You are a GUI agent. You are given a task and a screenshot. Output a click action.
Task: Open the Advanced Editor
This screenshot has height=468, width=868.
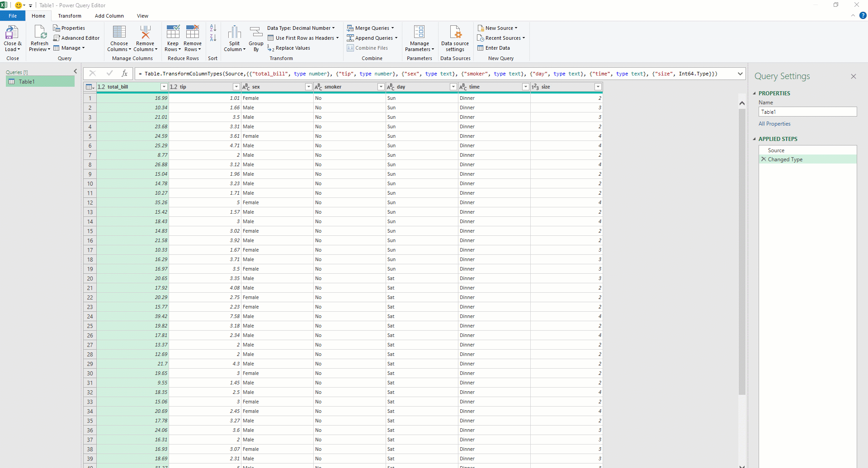point(76,38)
